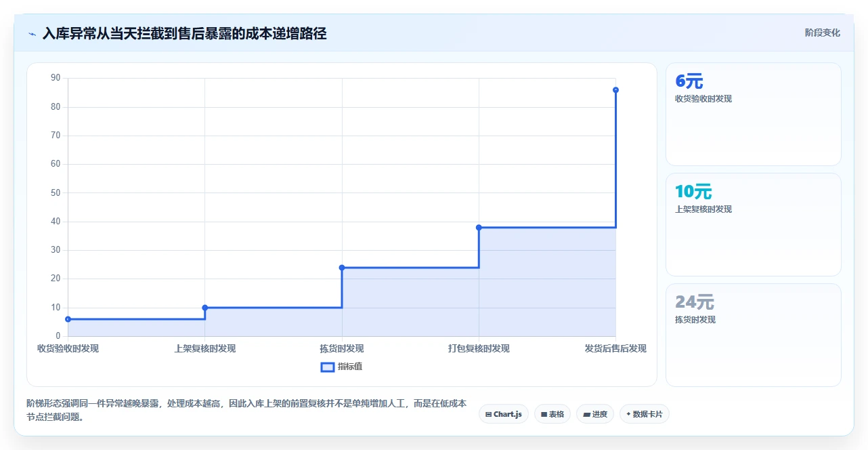Select the 数据卡片 tag pill
The image size is (868, 450).
point(645,414)
